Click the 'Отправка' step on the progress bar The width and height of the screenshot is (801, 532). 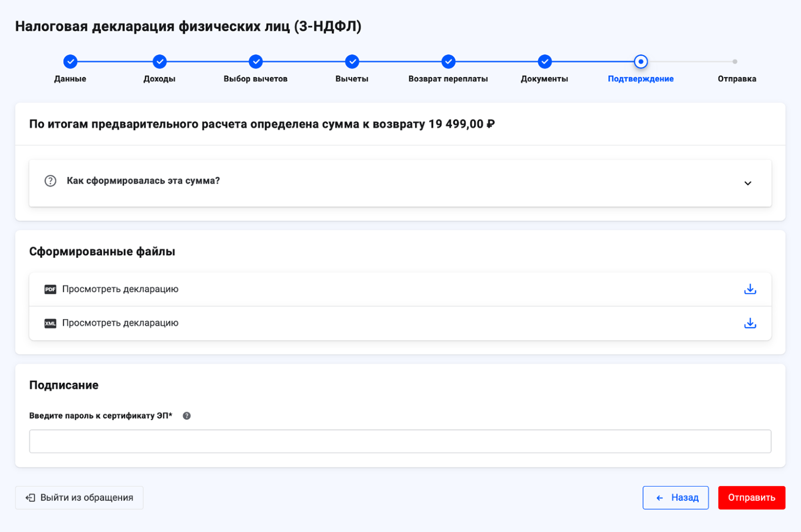[736, 61]
